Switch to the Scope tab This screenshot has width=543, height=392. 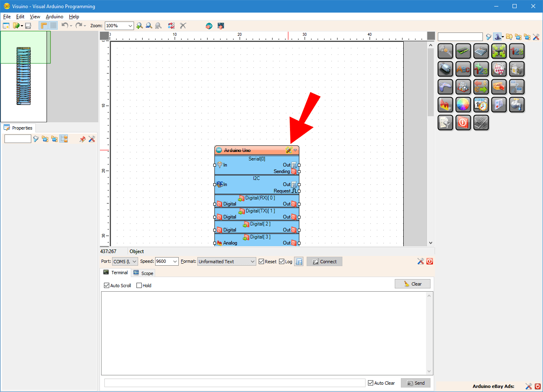tap(143, 273)
